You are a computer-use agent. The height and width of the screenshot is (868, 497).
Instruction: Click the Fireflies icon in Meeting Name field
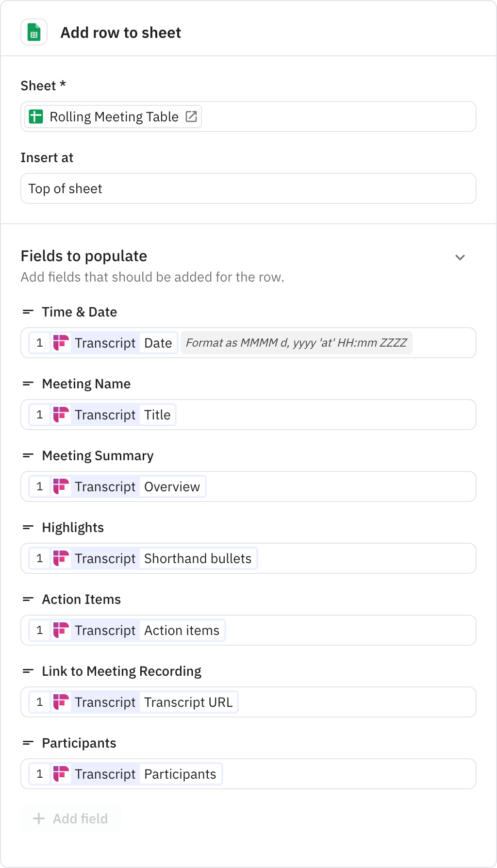[61, 415]
